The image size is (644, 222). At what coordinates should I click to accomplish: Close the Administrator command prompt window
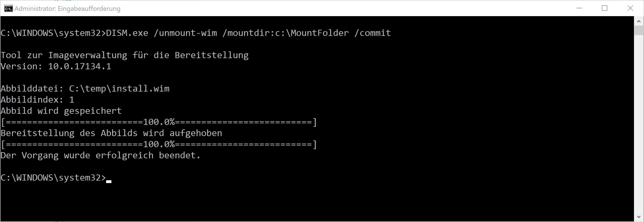(630, 8)
